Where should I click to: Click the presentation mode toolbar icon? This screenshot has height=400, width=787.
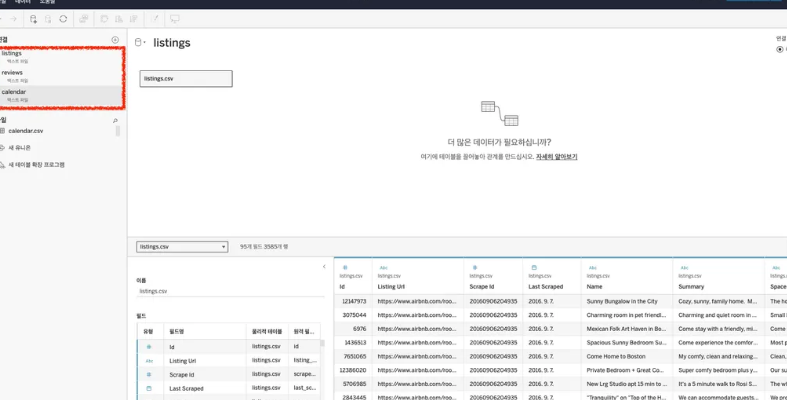(175, 19)
